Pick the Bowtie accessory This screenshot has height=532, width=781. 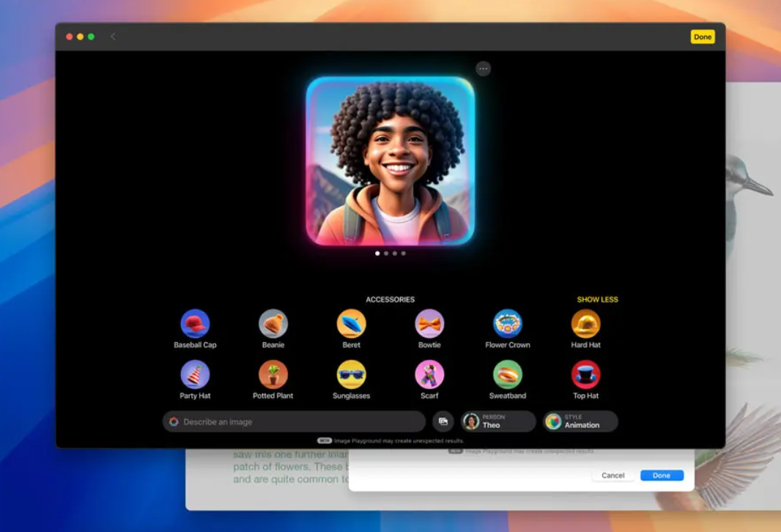point(429,324)
